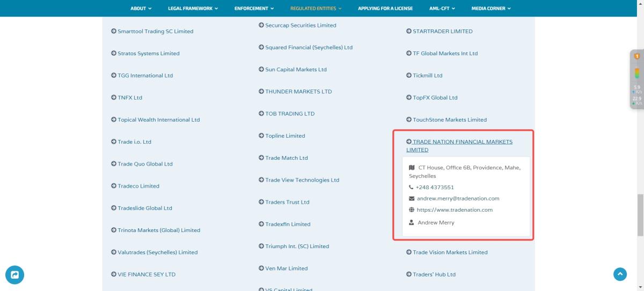Expand Tradeslide Global Ltd entry

[141, 208]
